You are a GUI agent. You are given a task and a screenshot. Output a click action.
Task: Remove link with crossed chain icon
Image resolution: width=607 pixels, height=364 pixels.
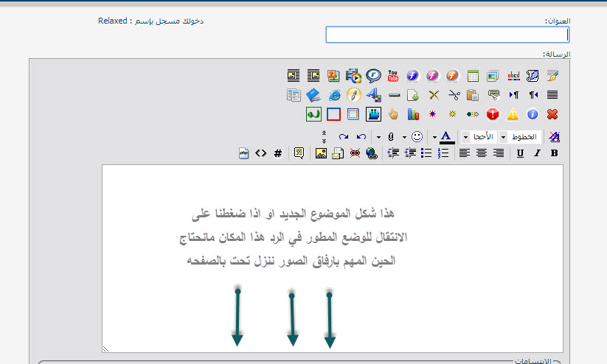[x=355, y=153]
